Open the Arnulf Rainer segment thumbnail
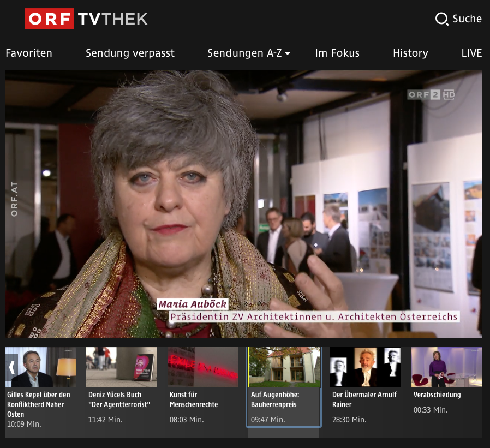The width and height of the screenshot is (490, 448). point(365,367)
